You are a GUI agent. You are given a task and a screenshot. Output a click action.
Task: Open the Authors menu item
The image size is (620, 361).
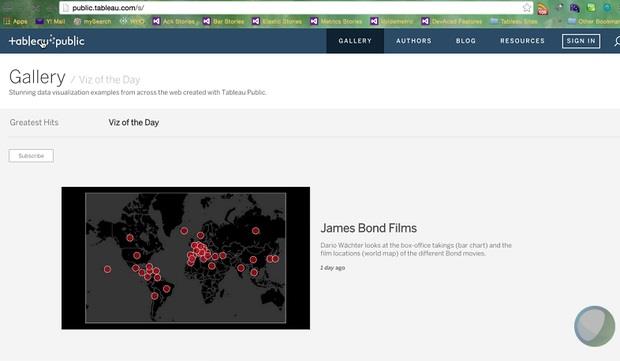click(414, 41)
